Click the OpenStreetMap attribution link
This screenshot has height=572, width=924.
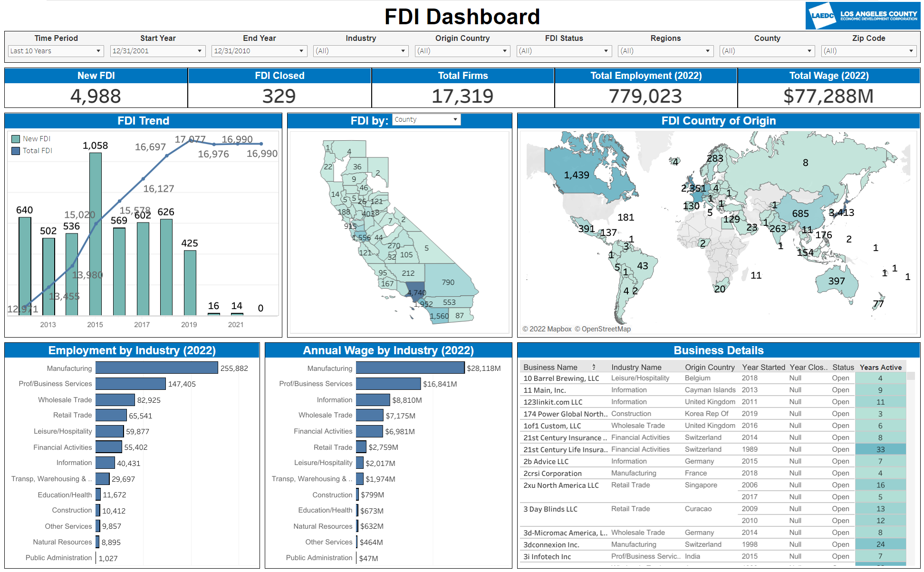click(x=606, y=329)
